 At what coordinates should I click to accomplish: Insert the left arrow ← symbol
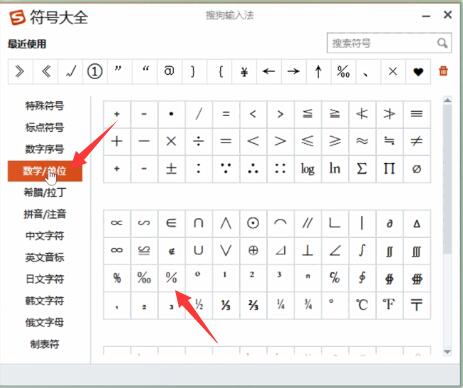tap(269, 71)
